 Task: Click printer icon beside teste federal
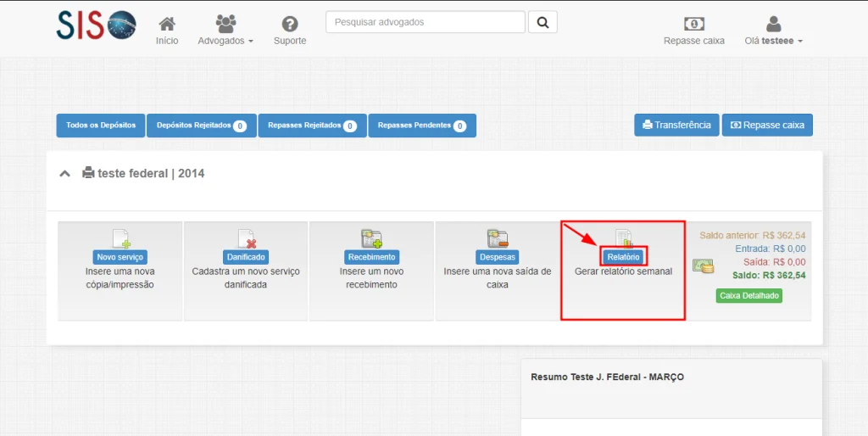pyautogui.click(x=88, y=173)
